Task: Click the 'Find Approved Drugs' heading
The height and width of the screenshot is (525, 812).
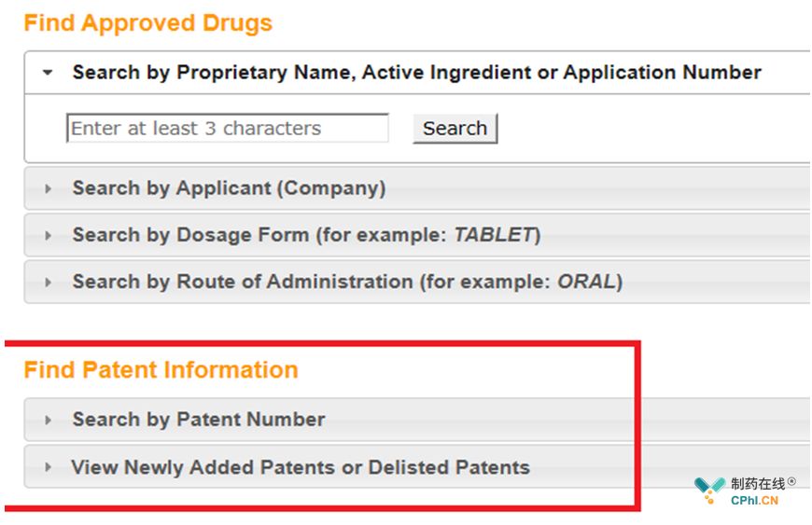Action: (x=148, y=24)
